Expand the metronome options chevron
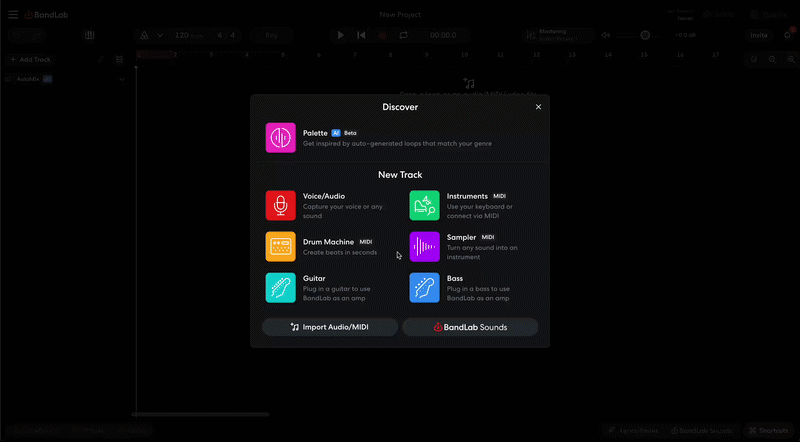Screen dimensions: 800x442 tap(159, 35)
